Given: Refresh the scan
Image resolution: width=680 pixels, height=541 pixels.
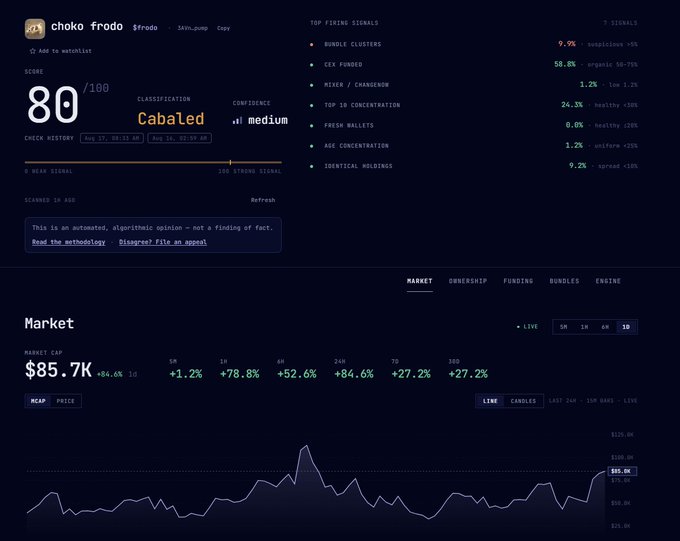Looking at the screenshot, I should [263, 200].
